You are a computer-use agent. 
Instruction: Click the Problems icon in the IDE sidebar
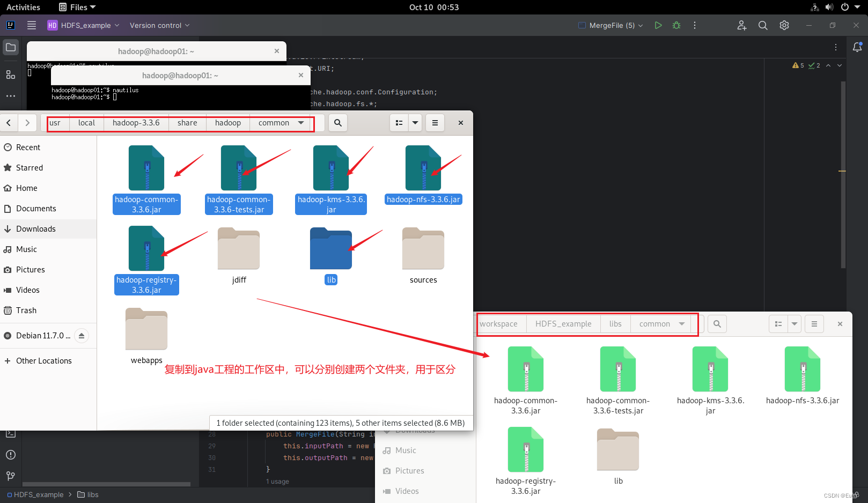coord(10,455)
